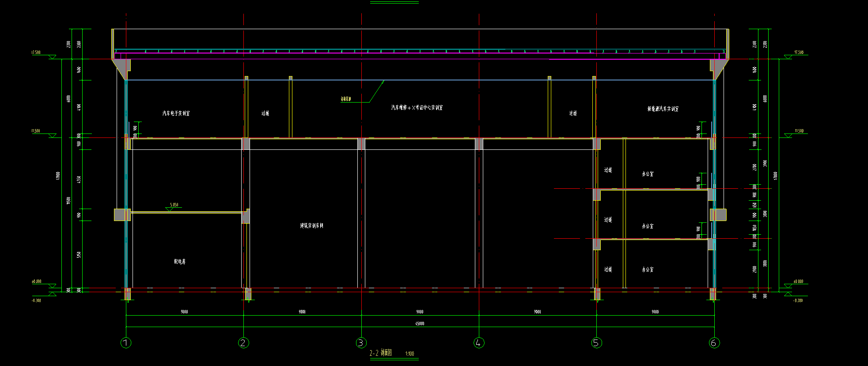The width and height of the screenshot is (868, 366).
Task: Click the left-side '11500' vertical dimension
Action: [68, 201]
